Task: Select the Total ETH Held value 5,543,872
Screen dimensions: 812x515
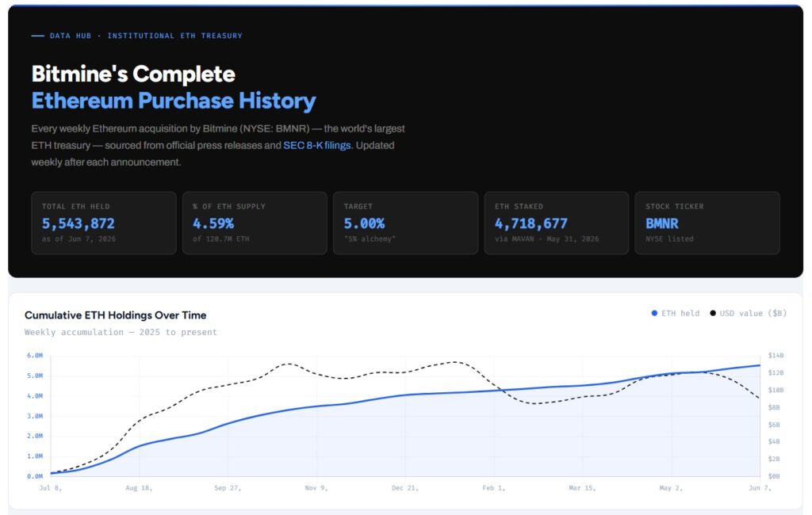Action: [x=79, y=223]
